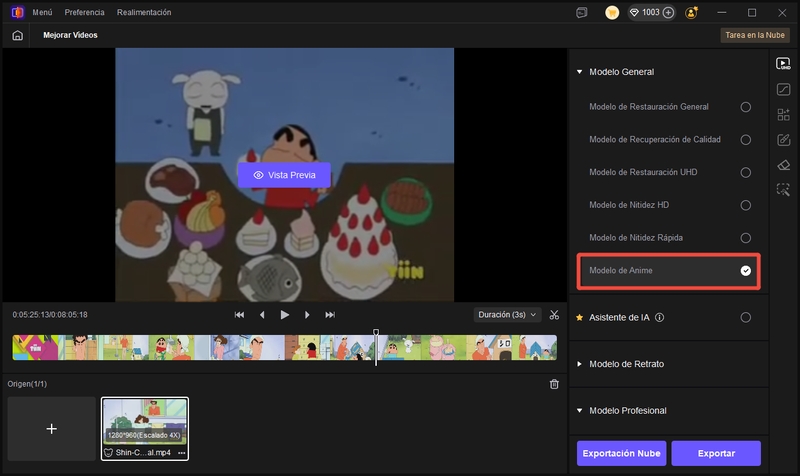This screenshot has width=800, height=476.
Task: Open the message center icon in title bar
Action: tap(582, 13)
